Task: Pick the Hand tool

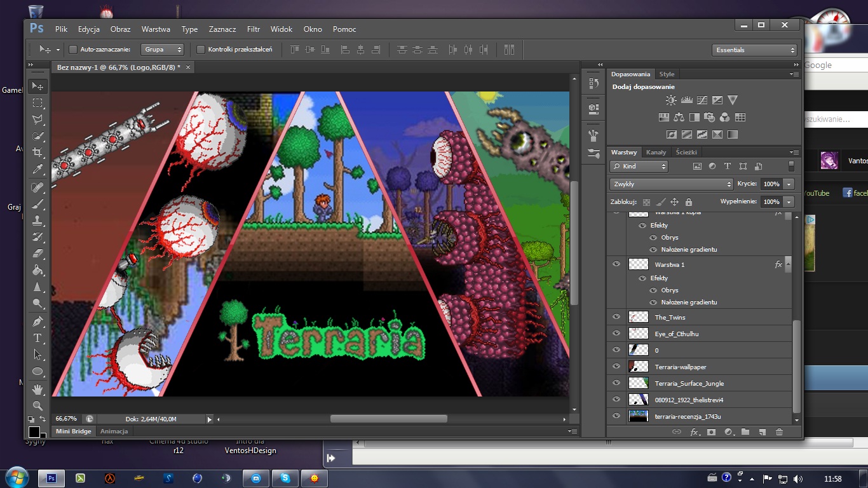Action: 38,389
